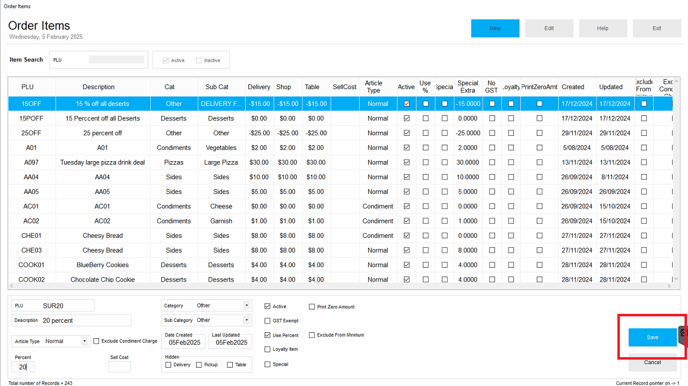
Task: Open the Article Type dropdown
Action: [84, 341]
